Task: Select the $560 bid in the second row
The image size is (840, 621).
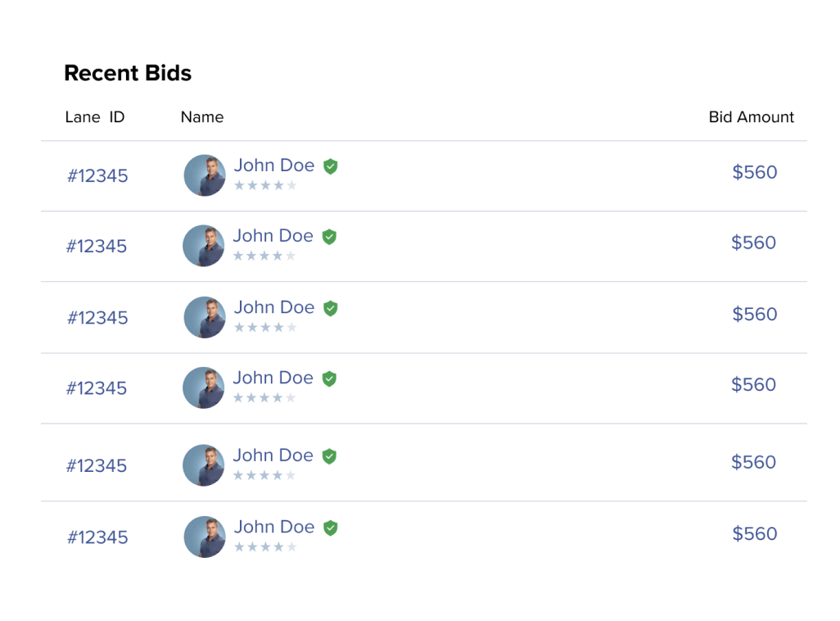Action: (753, 243)
